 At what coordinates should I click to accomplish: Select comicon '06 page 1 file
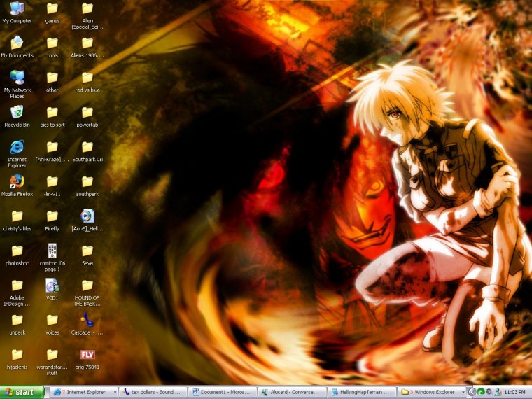click(52, 258)
